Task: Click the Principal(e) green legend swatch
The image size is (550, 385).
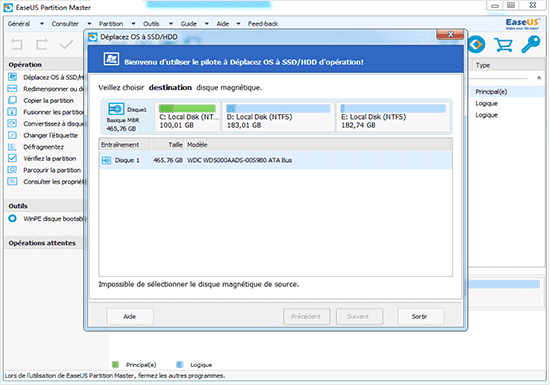Action: pyautogui.click(x=115, y=365)
